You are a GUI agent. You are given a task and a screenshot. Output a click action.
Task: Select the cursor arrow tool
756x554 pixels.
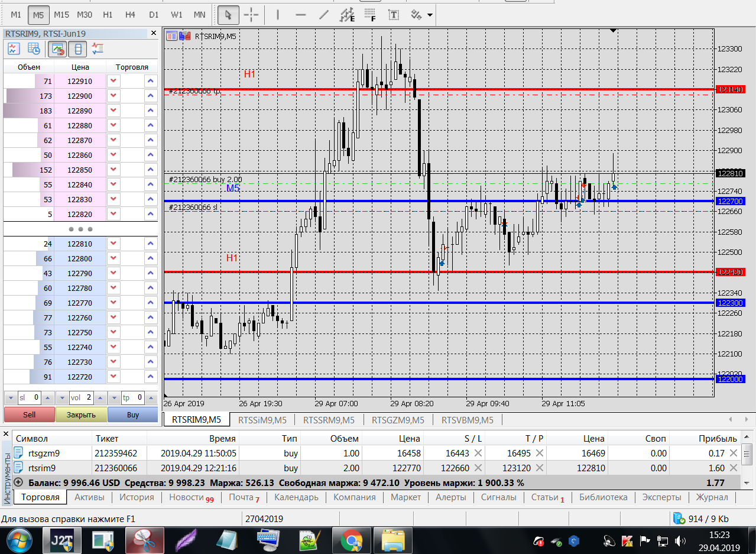click(x=228, y=14)
